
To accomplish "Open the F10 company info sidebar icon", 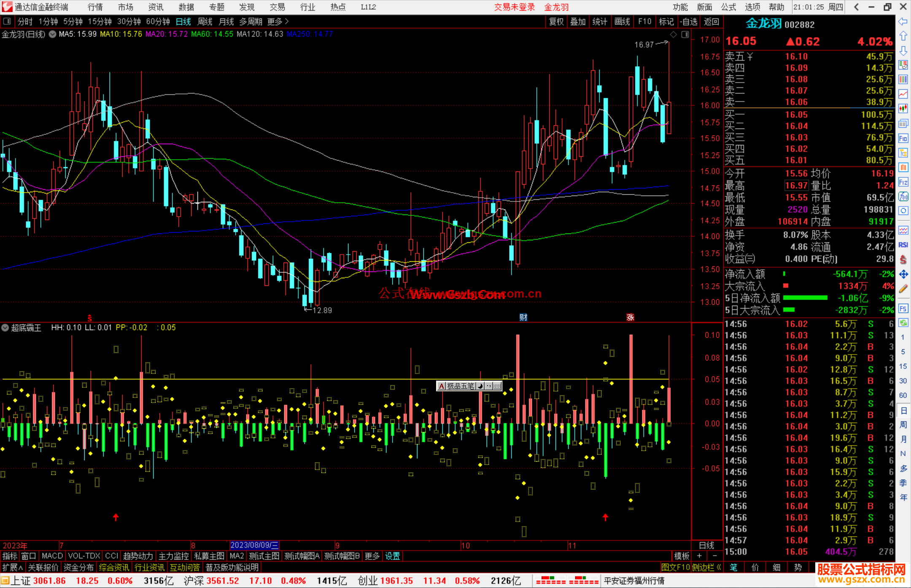I will point(903,139).
